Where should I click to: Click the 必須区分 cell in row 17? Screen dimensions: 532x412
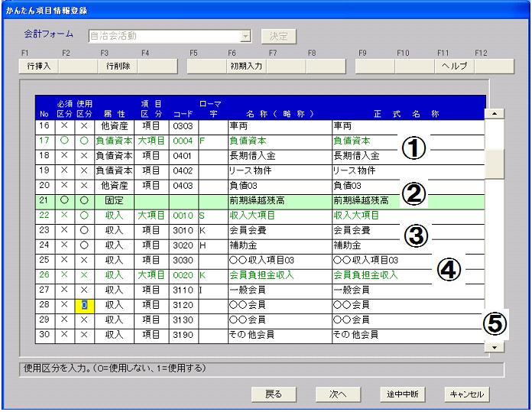tap(64, 141)
